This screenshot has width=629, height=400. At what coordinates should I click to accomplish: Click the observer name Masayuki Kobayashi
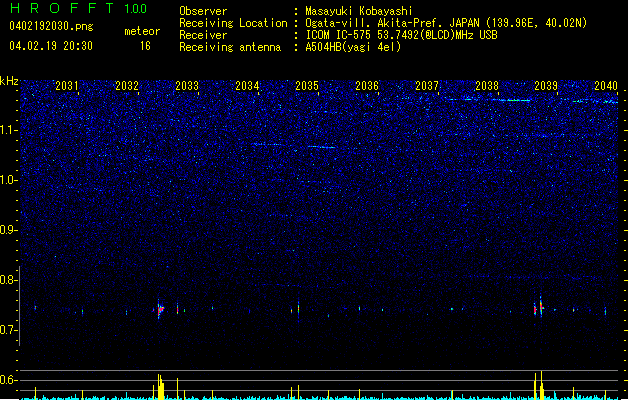[359, 11]
